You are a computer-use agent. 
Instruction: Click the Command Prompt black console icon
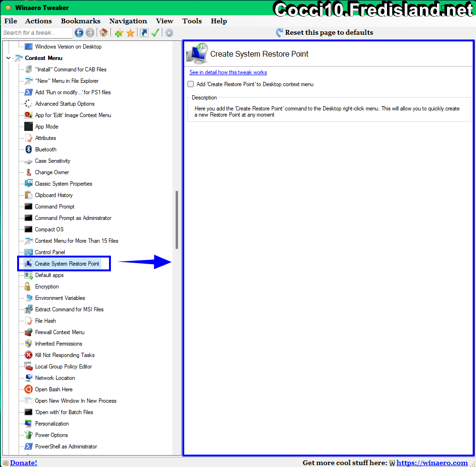click(29, 207)
